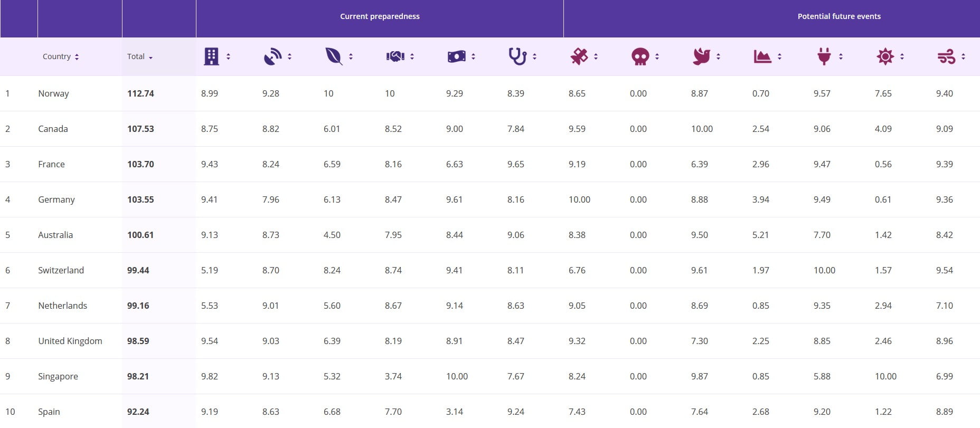Click the Norway country name
The height and width of the screenshot is (428, 980).
[x=53, y=93]
